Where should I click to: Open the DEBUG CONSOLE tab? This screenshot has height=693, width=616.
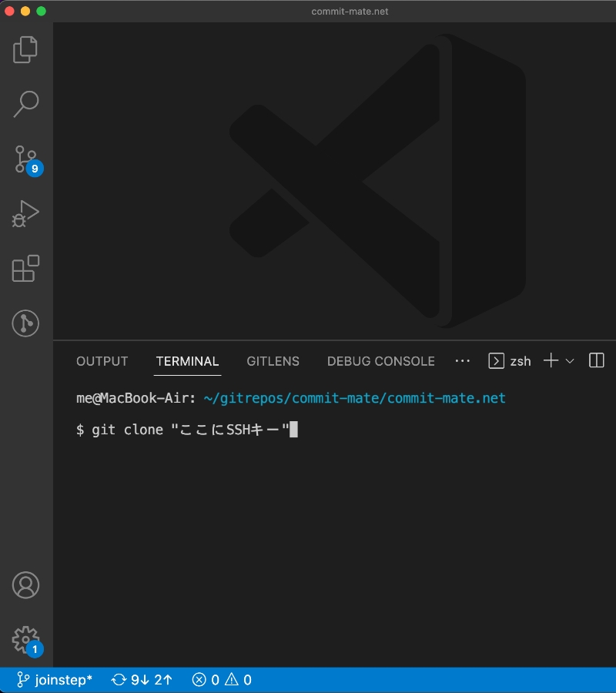[x=380, y=361]
